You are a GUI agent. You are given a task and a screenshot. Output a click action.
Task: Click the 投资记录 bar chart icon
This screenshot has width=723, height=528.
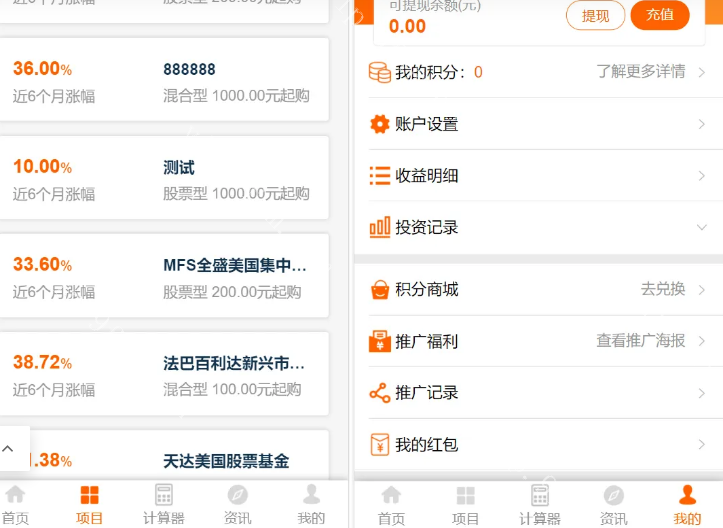tap(379, 227)
